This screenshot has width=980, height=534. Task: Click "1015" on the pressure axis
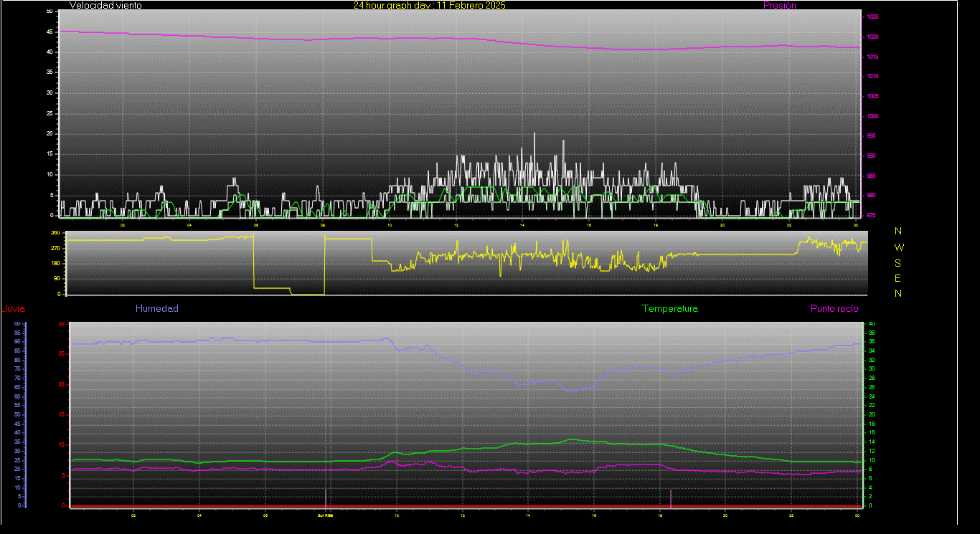tap(871, 57)
